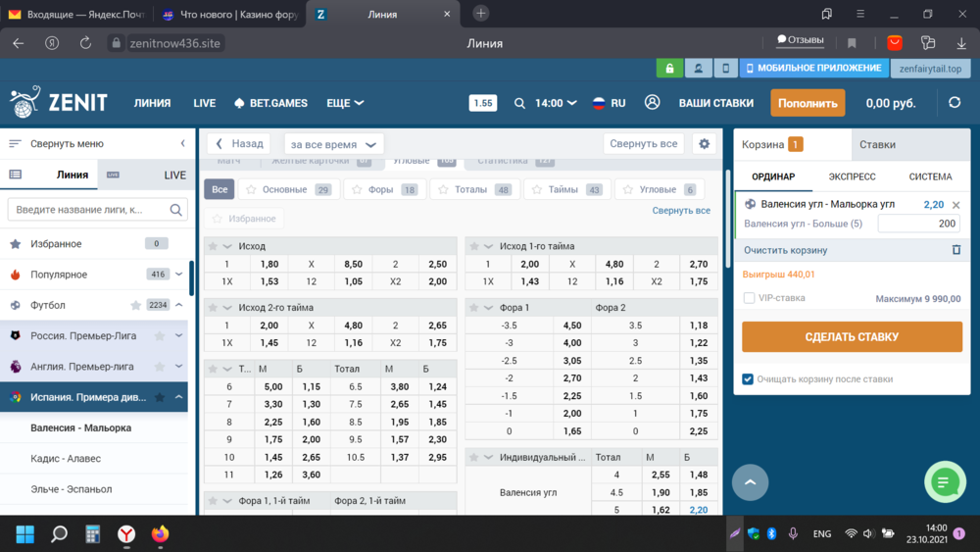Enable the VIP-ставка checkbox

pyautogui.click(x=749, y=298)
